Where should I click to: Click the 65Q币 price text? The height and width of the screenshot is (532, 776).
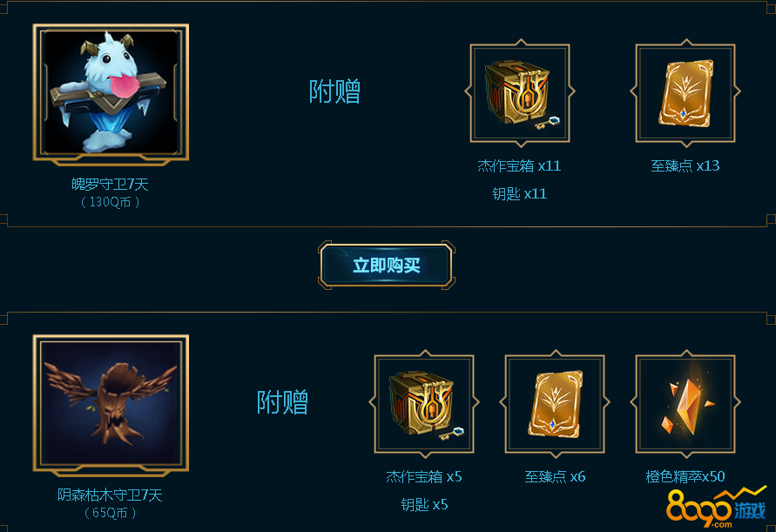tap(110, 513)
